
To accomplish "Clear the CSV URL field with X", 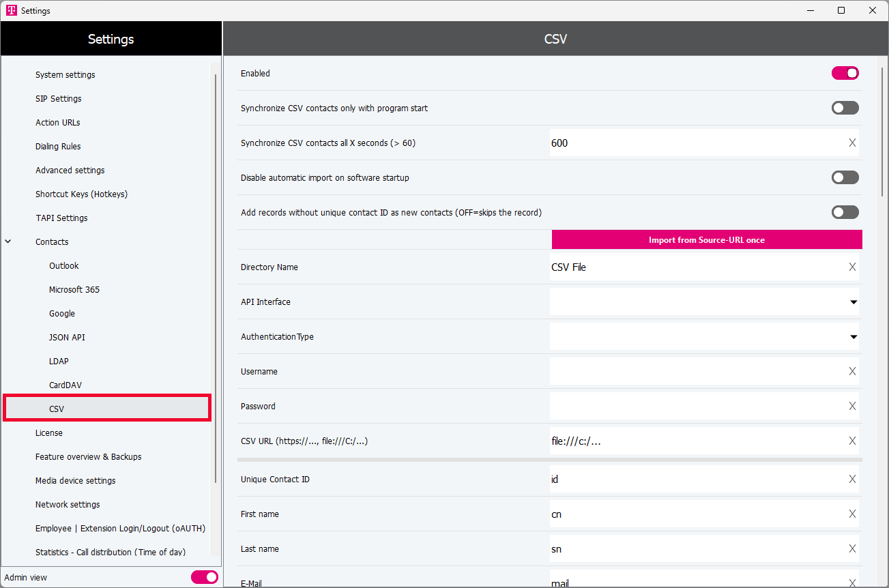I will (x=851, y=441).
